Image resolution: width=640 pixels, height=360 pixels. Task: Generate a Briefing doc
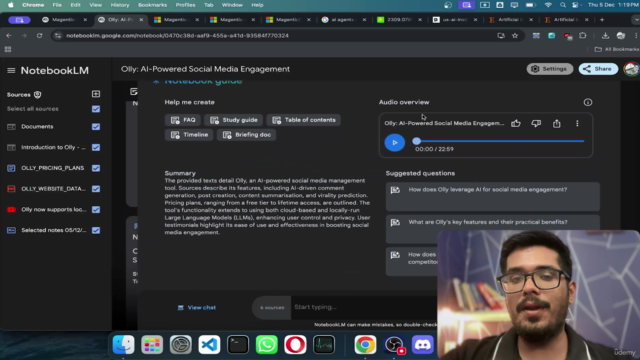[247, 135]
